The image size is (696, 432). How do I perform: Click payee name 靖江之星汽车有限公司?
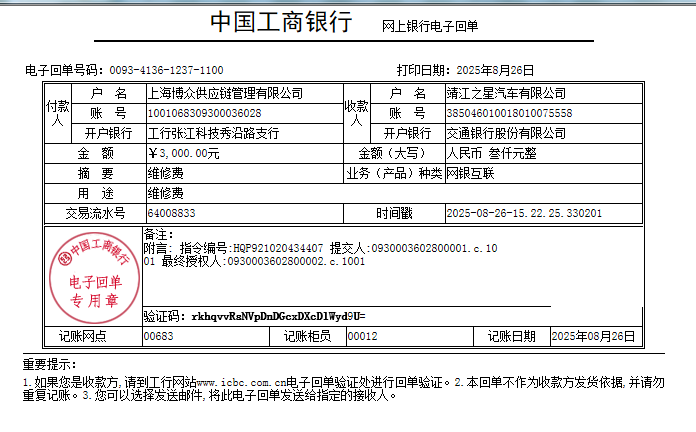tap(506, 93)
